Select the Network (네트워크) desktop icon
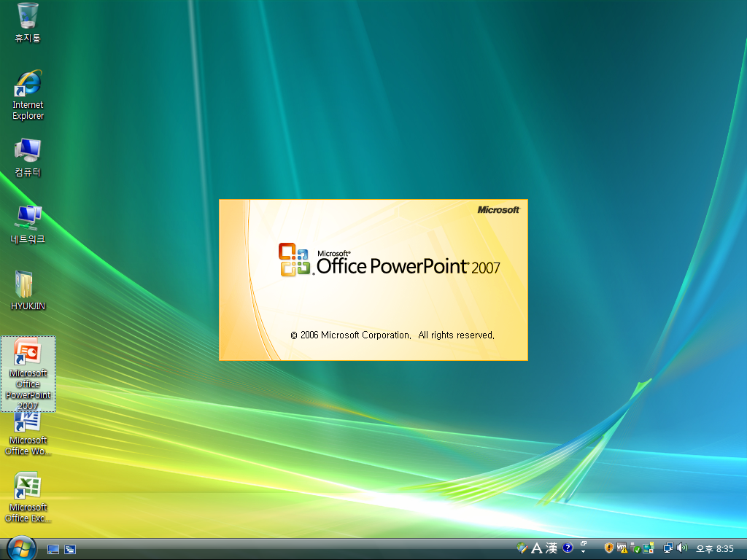The image size is (747, 560). [x=28, y=225]
